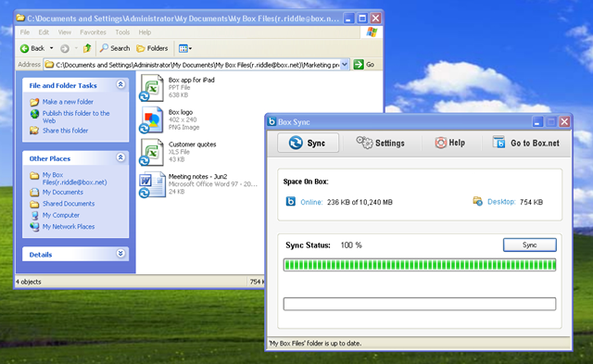
Task: Open My Documents from Other Places
Action: (63, 192)
